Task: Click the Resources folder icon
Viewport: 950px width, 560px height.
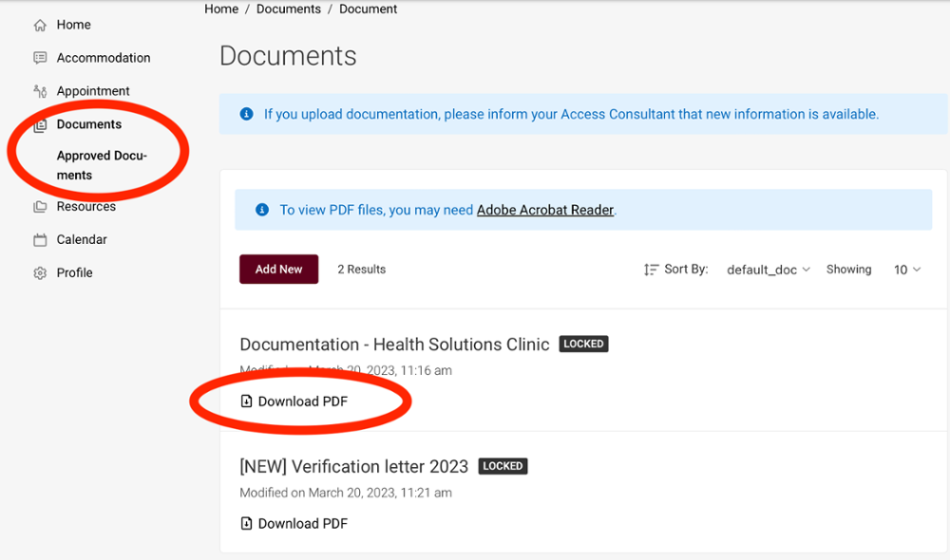Action: (x=39, y=206)
